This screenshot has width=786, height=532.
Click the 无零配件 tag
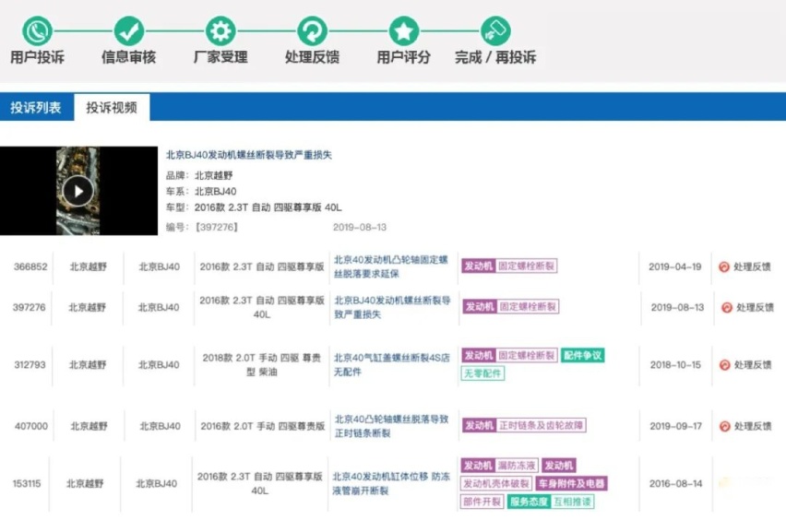pos(482,373)
